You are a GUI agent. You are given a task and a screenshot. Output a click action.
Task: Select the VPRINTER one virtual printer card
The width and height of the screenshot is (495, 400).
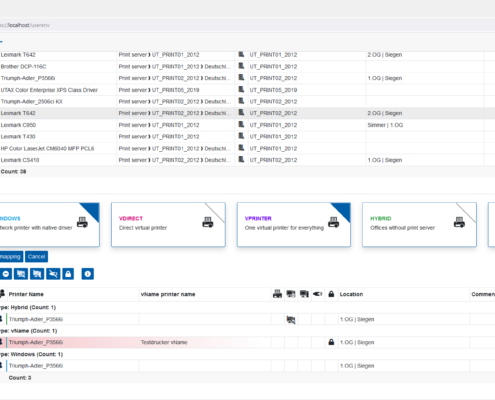(x=294, y=225)
